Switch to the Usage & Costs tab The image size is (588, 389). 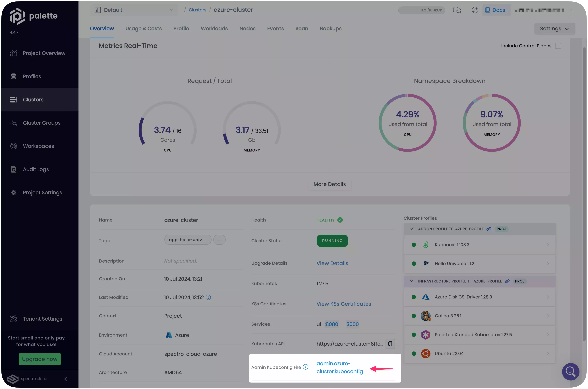coord(144,28)
